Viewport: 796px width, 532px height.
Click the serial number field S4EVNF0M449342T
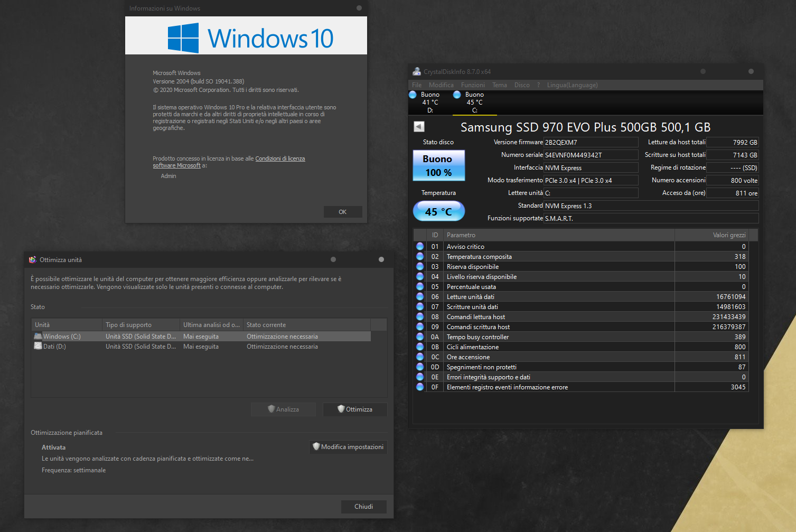(591, 155)
